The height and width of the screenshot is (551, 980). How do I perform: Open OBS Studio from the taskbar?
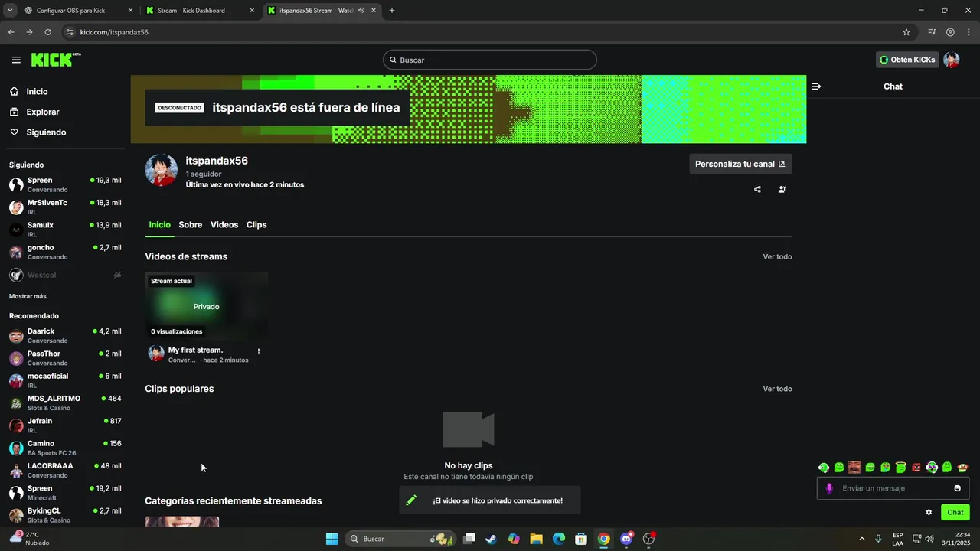click(648, 539)
